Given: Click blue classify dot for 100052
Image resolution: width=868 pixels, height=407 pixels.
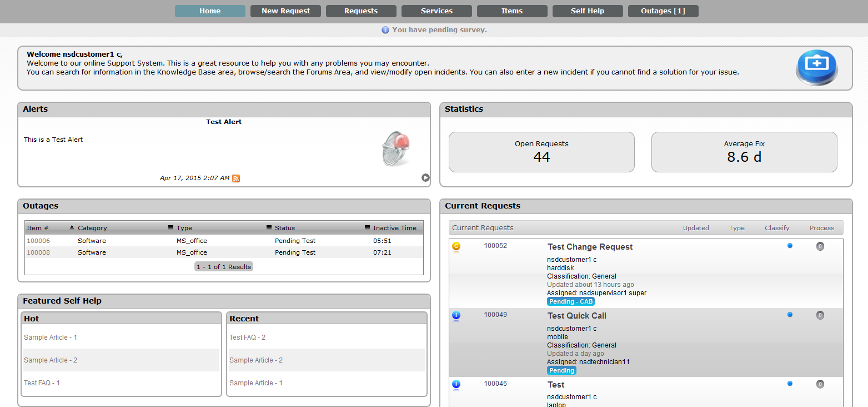Looking at the screenshot, I should coord(790,246).
